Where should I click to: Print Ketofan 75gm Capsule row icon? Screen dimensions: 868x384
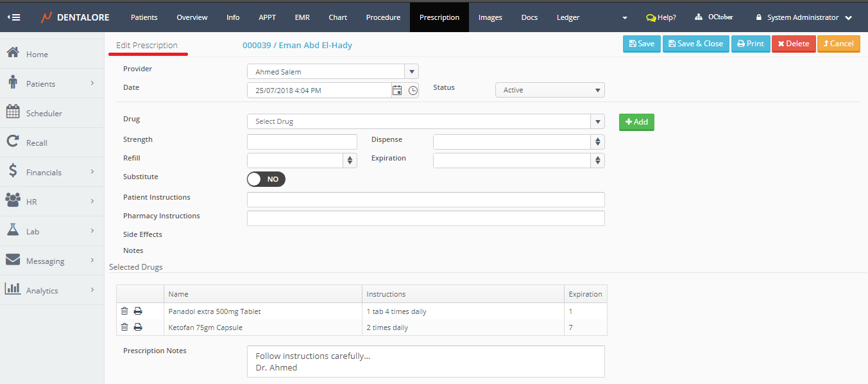[138, 327]
